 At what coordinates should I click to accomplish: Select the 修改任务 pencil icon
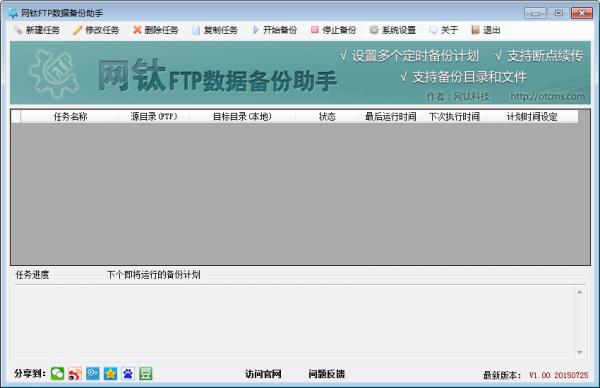[77, 30]
